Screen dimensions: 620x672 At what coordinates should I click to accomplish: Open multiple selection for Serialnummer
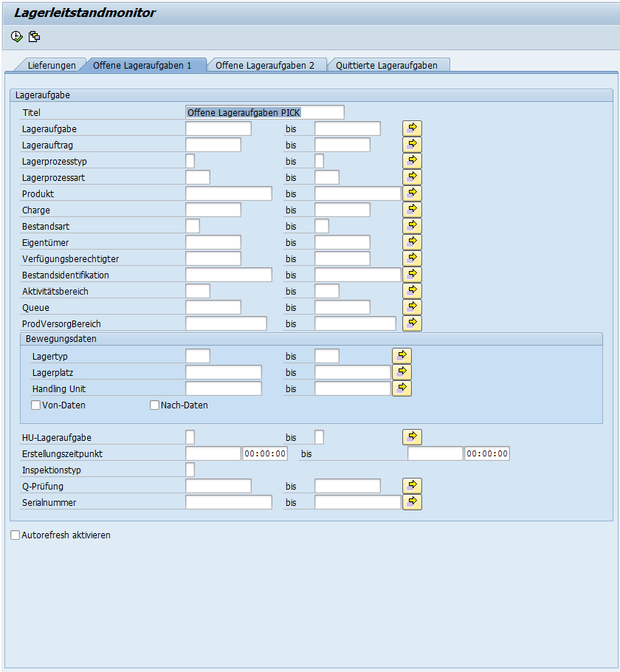tap(412, 502)
